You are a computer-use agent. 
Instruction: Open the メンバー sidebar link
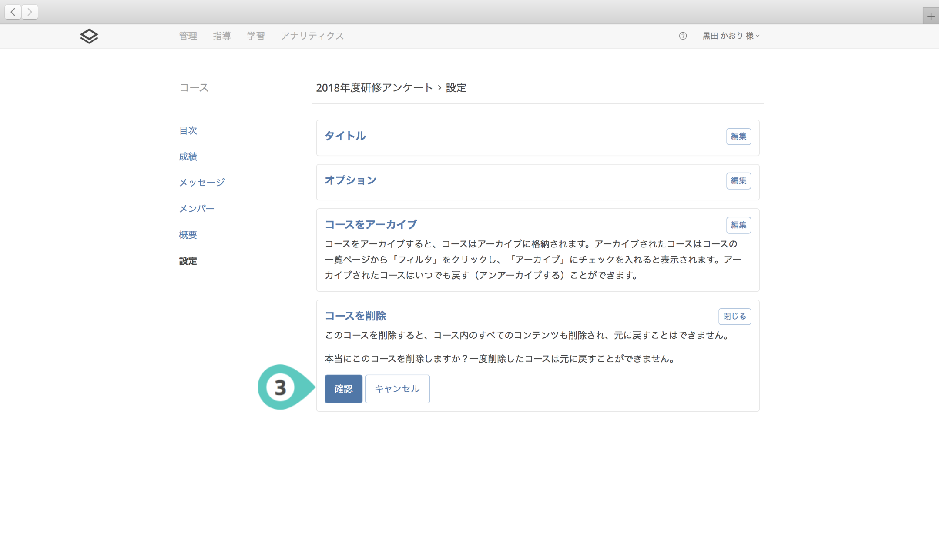197,209
